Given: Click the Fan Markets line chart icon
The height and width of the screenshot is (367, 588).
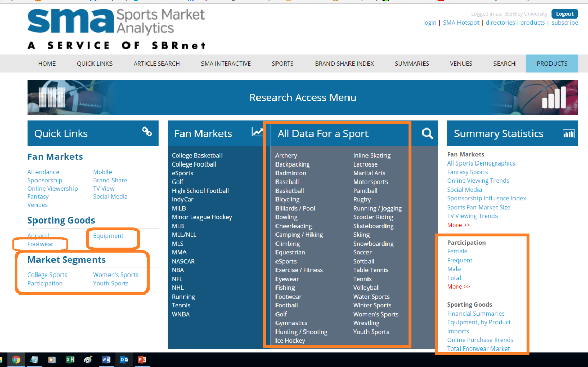Looking at the screenshot, I should tap(257, 132).
